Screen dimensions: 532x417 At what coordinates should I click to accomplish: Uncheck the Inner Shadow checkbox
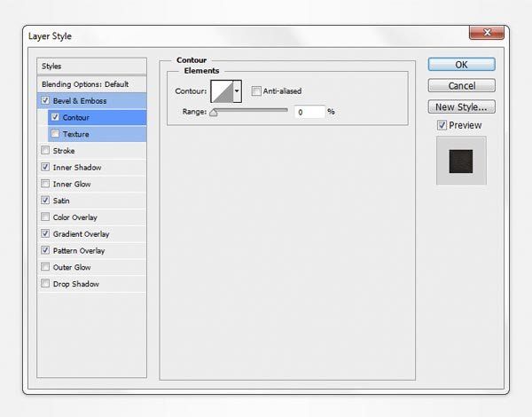tap(45, 167)
